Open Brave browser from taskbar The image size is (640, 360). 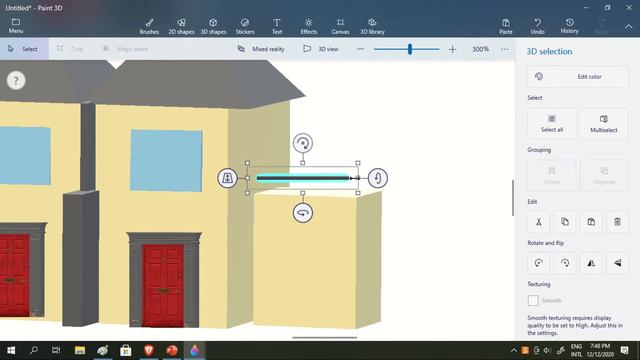(x=149, y=350)
